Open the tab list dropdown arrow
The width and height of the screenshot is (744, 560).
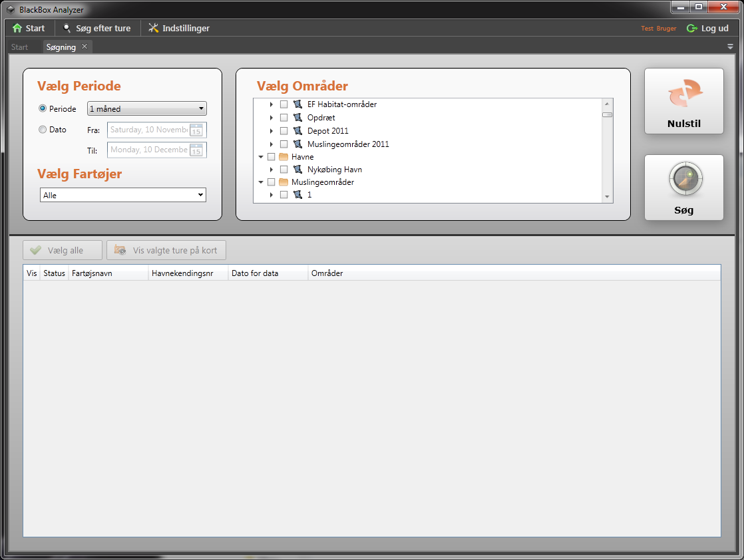pyautogui.click(x=730, y=47)
